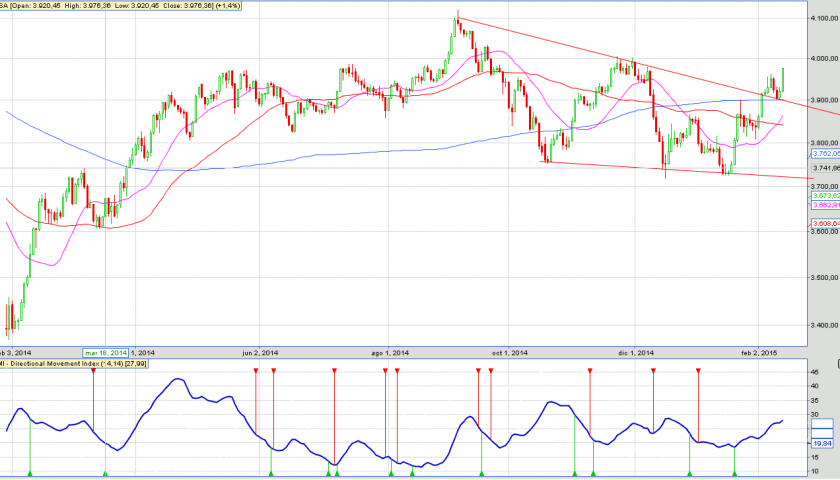The width and height of the screenshot is (840, 480).
Task: Click the 'mar 18, 2014' date tooltip
Action: 106,353
